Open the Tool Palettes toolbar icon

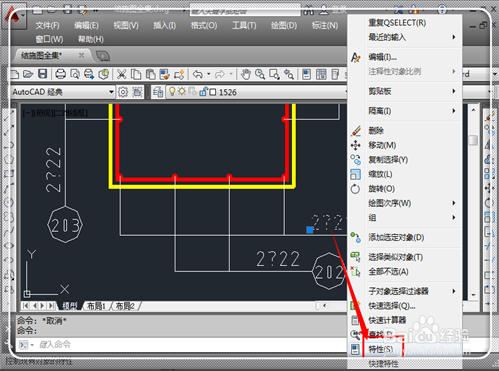(335, 74)
